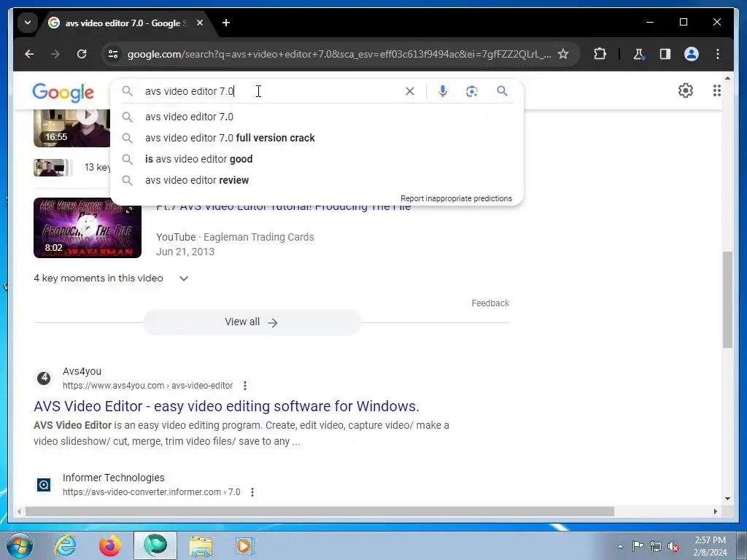
Task: Expand 4 key moments in this video
Action: [x=184, y=279]
